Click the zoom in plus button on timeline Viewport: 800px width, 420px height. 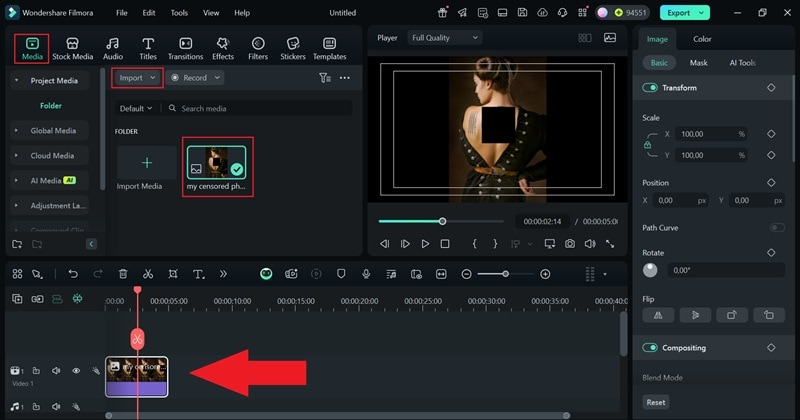click(545, 274)
